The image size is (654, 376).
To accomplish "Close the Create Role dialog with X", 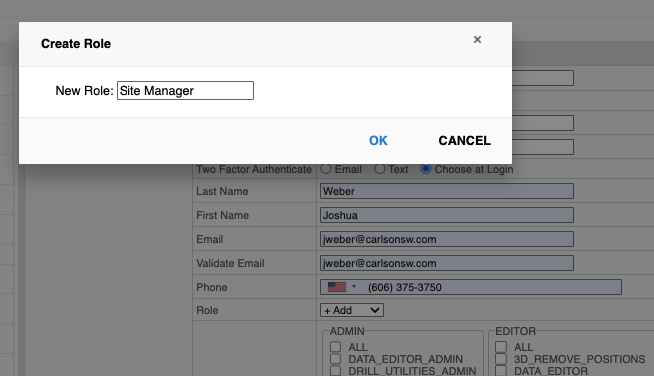I will pos(477,40).
